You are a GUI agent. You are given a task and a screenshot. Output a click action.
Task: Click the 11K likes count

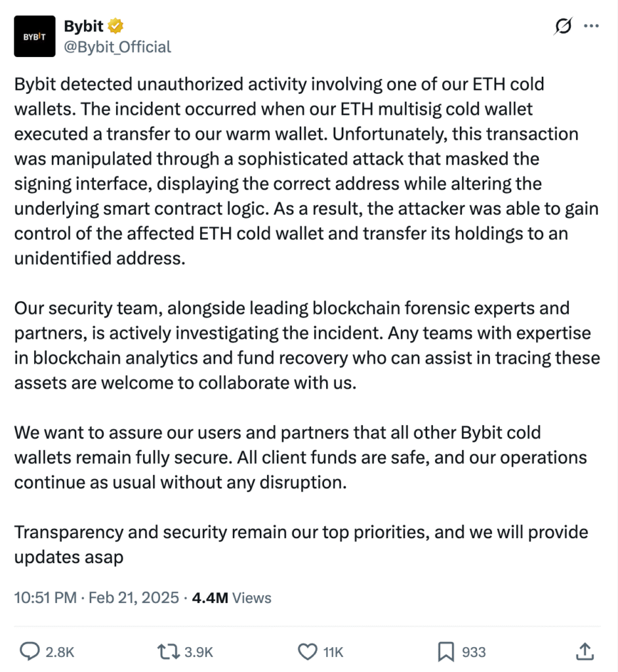(333, 652)
